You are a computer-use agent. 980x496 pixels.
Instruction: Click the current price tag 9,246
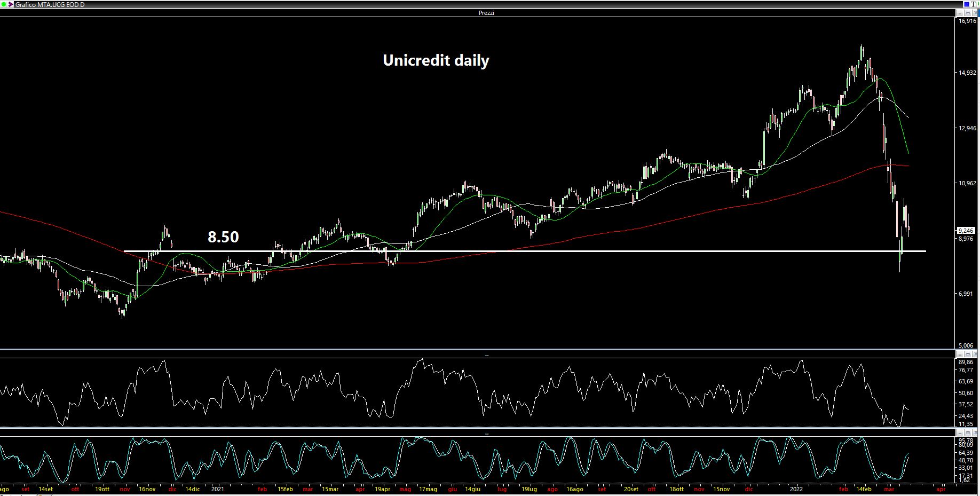coord(966,231)
